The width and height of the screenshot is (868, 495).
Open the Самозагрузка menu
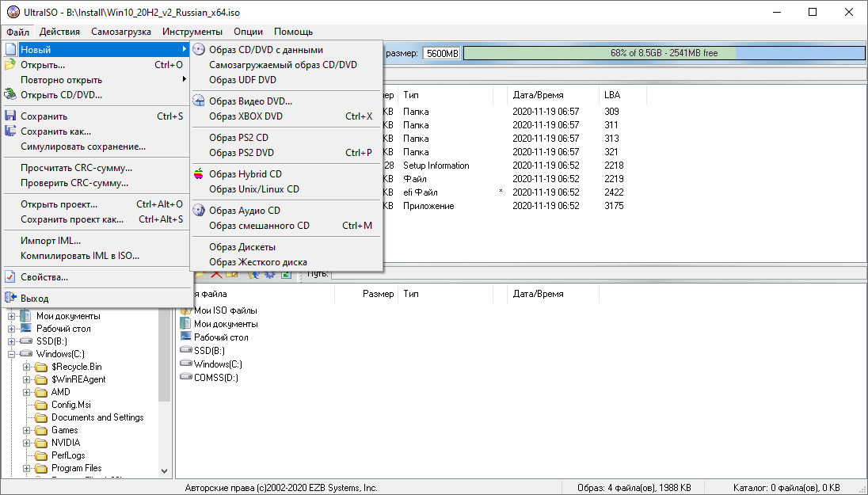121,32
